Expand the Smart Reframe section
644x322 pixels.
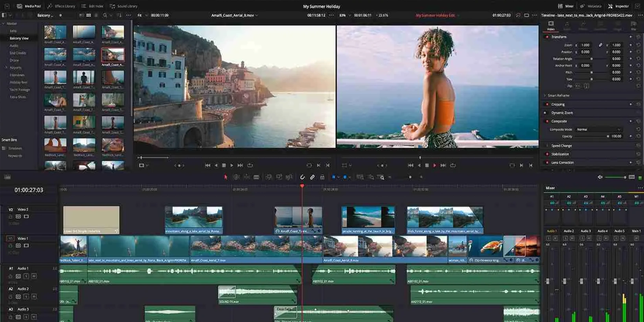545,96
